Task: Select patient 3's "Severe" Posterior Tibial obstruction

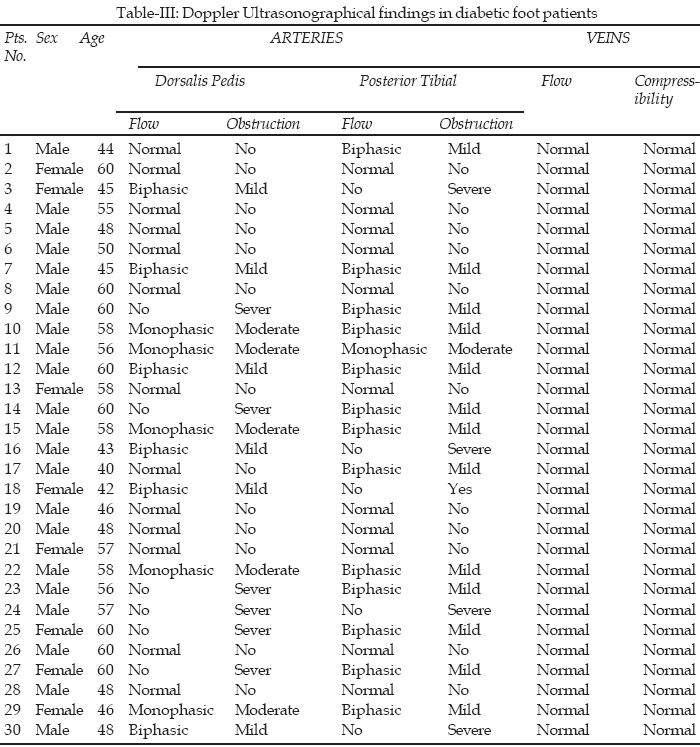Action: pyautogui.click(x=469, y=189)
